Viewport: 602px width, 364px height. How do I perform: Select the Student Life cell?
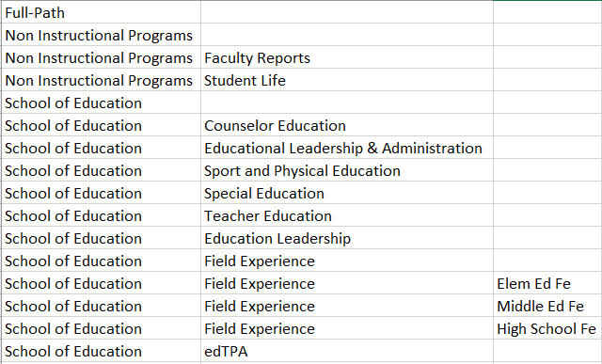(x=347, y=80)
